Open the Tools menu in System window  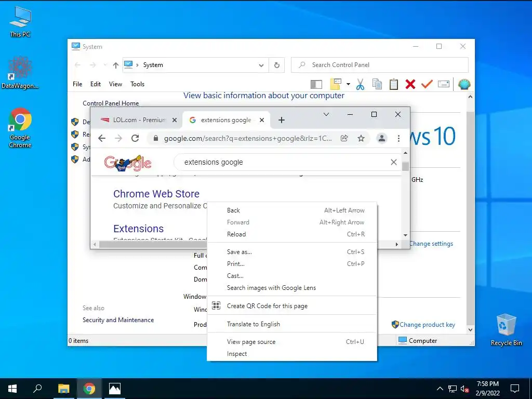137,84
